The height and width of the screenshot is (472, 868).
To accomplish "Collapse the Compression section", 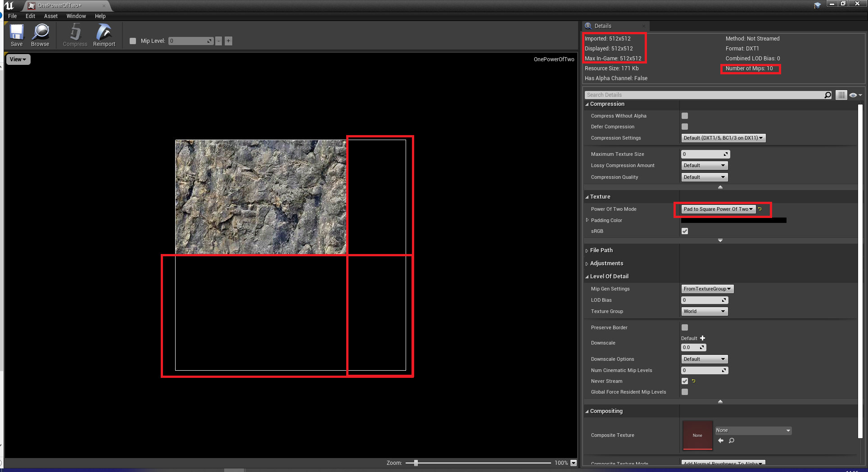I will (x=587, y=104).
